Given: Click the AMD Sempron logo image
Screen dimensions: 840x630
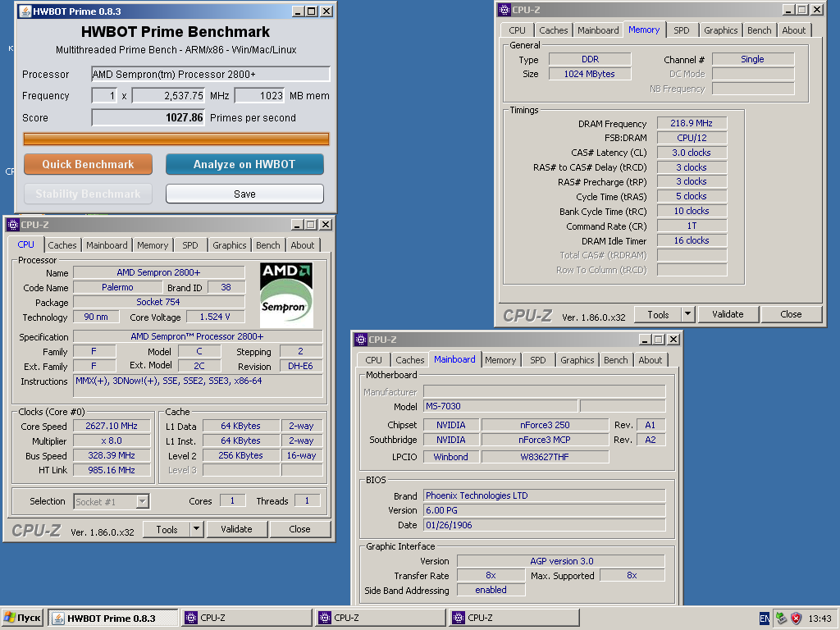Looking at the screenshot, I should click(x=286, y=295).
